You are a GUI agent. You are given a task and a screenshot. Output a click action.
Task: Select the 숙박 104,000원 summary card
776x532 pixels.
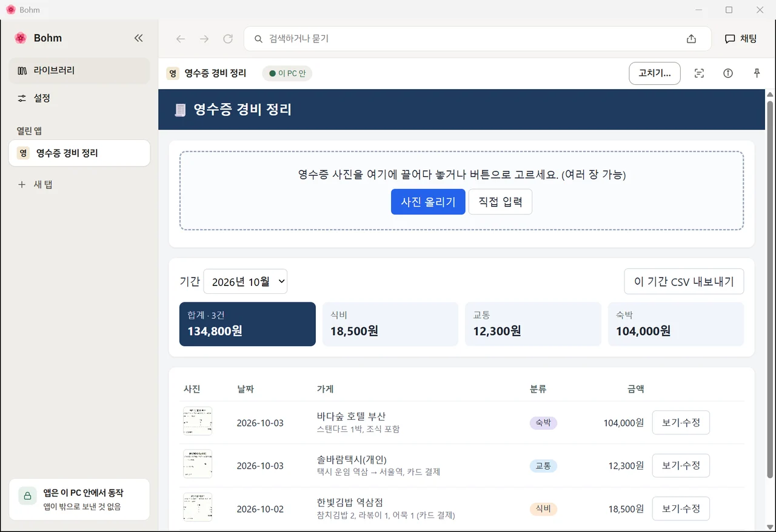click(x=676, y=324)
